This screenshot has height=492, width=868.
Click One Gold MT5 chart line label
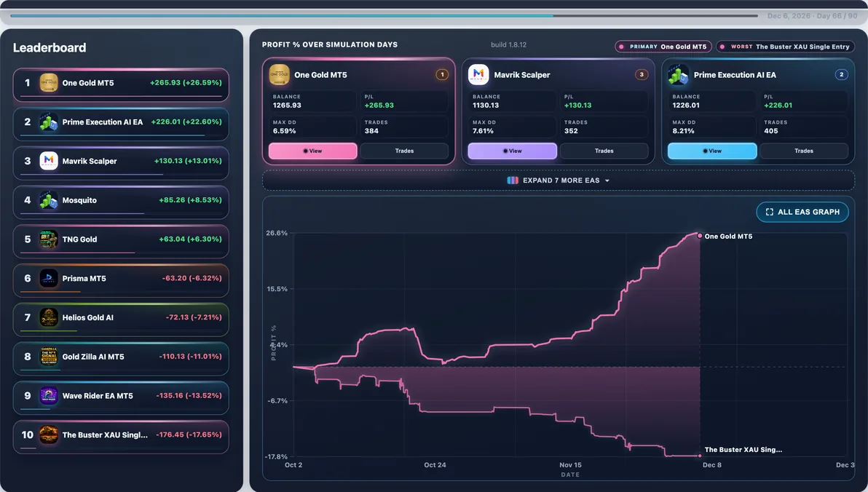tap(728, 237)
